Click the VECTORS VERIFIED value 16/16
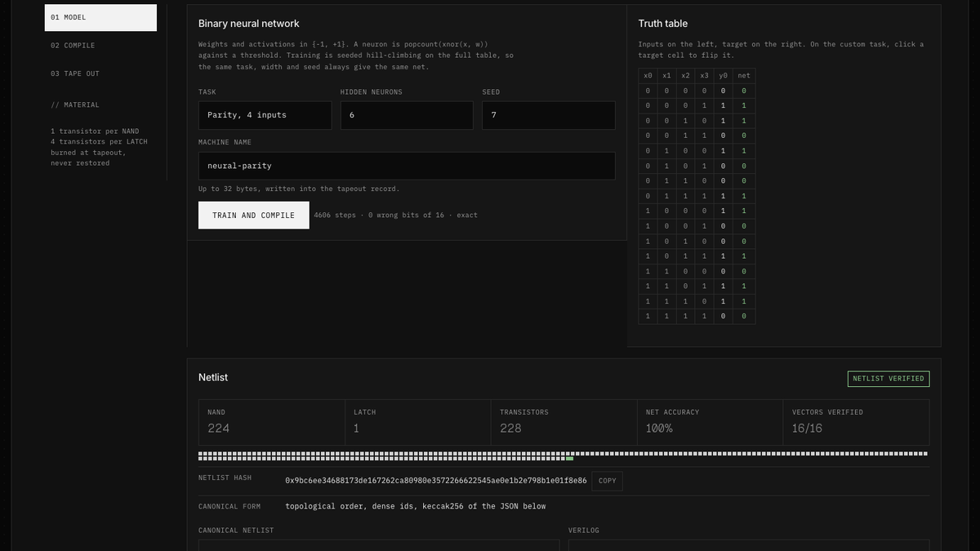This screenshot has width=980, height=551. click(807, 429)
